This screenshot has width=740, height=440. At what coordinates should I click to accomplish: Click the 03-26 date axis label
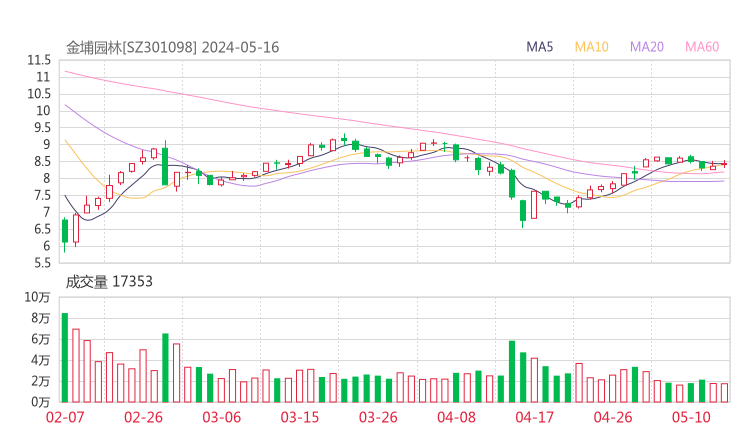pyautogui.click(x=378, y=417)
